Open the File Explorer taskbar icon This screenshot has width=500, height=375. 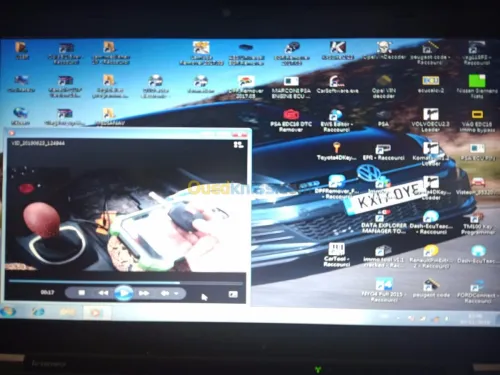pos(67,312)
